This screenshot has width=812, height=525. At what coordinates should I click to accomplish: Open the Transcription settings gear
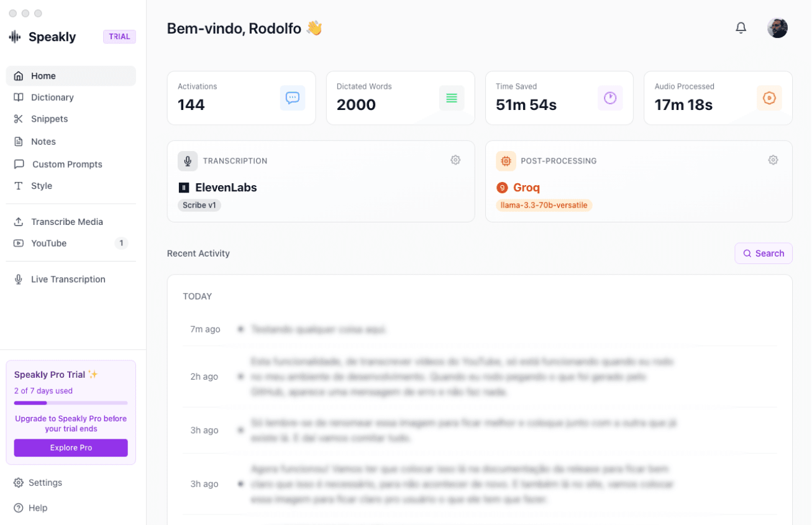pyautogui.click(x=455, y=160)
